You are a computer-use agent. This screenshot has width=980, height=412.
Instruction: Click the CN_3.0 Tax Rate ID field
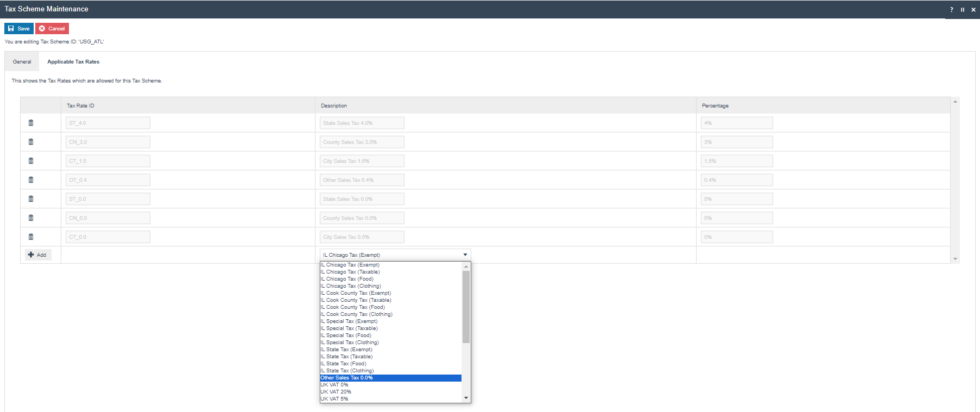(108, 142)
